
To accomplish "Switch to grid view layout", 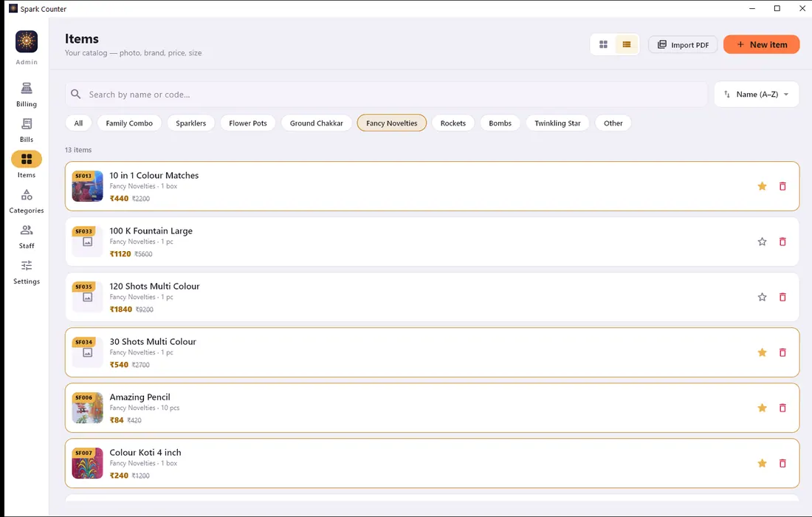I will tap(603, 44).
